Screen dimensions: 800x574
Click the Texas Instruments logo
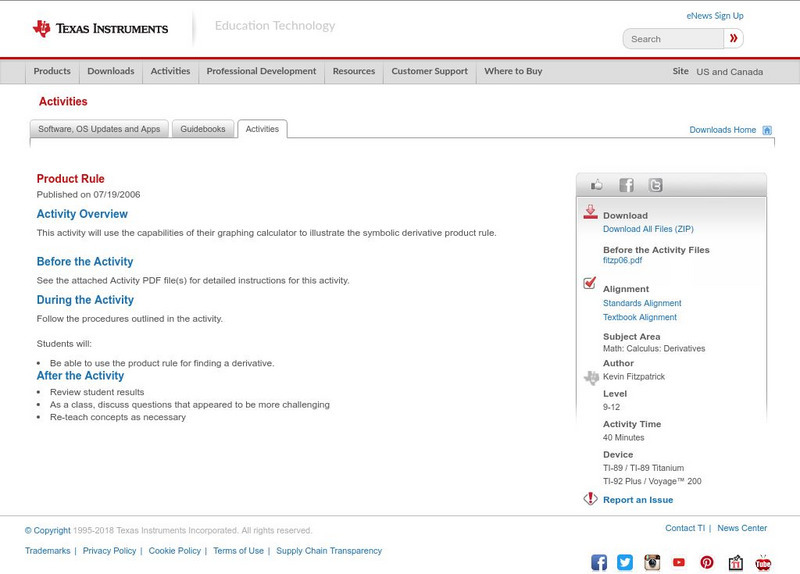click(100, 29)
